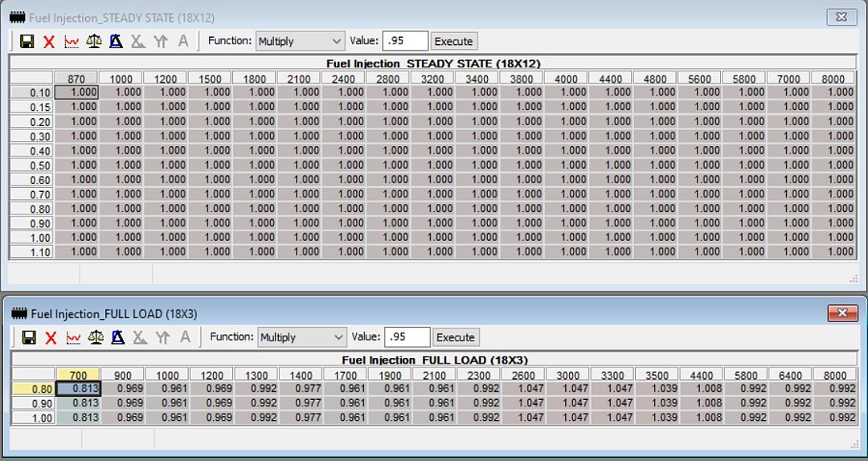Click the Value field in FULL LOAD window
This screenshot has width=868, height=461.
click(x=407, y=337)
